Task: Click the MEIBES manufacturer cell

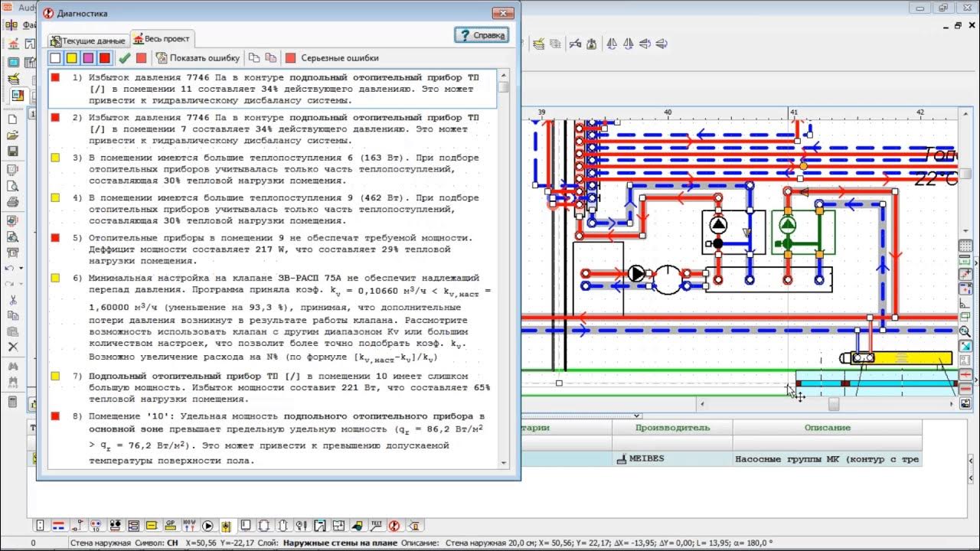Action: point(672,459)
